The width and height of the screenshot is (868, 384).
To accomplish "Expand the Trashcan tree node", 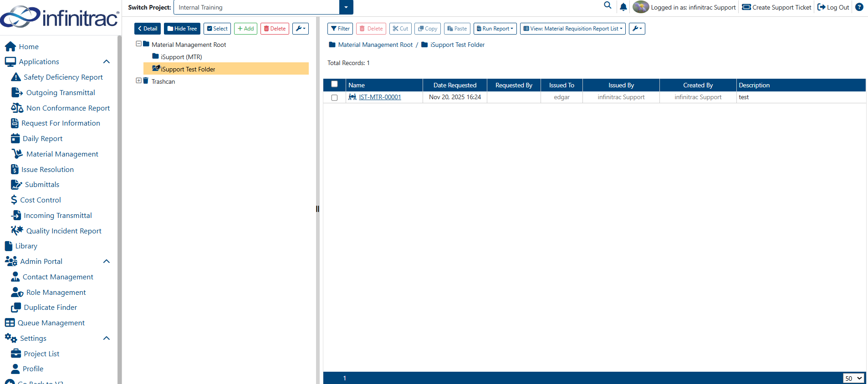I will click(138, 81).
